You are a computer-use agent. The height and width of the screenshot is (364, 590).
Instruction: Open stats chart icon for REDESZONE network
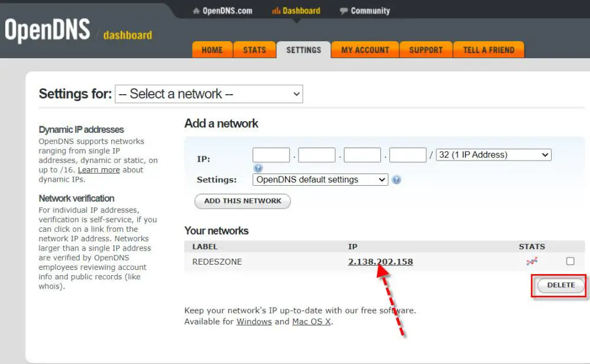[x=532, y=261]
